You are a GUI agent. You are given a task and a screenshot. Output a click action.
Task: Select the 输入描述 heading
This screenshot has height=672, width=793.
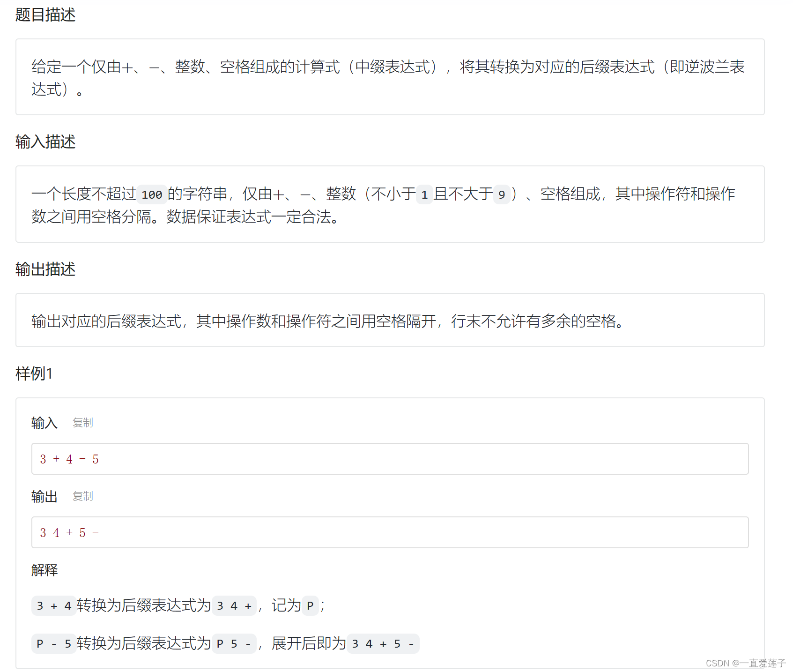pyautogui.click(x=45, y=142)
